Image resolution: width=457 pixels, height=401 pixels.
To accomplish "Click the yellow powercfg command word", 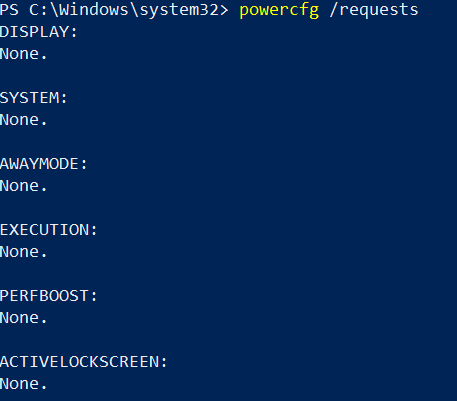I will point(279,11).
